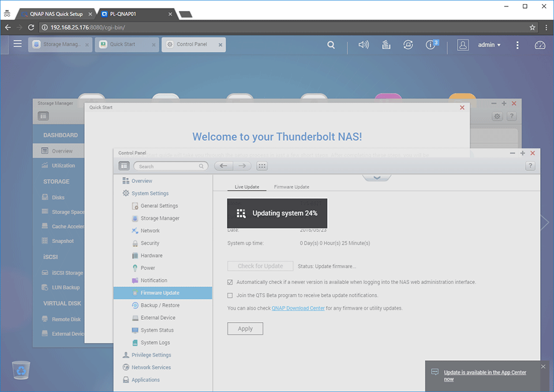Open Network settings in sidebar
Screen dimensions: 554x392
pos(150,230)
